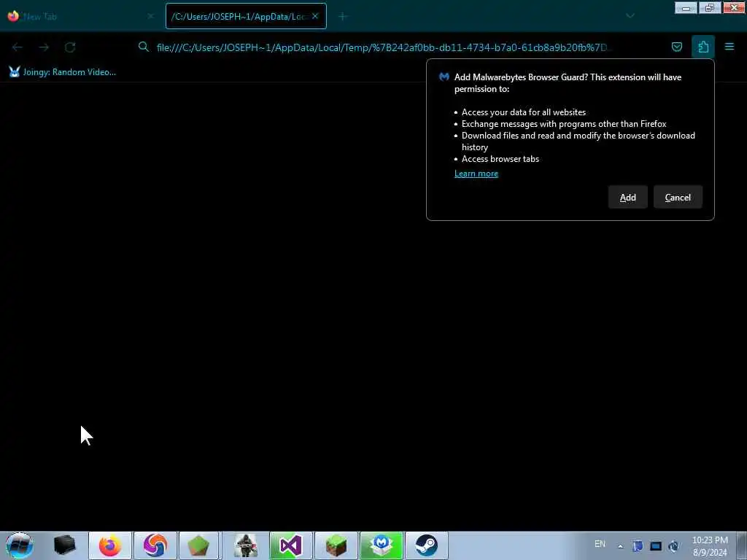Expand the list all tabs chevron
The image size is (747, 560).
[630, 16]
